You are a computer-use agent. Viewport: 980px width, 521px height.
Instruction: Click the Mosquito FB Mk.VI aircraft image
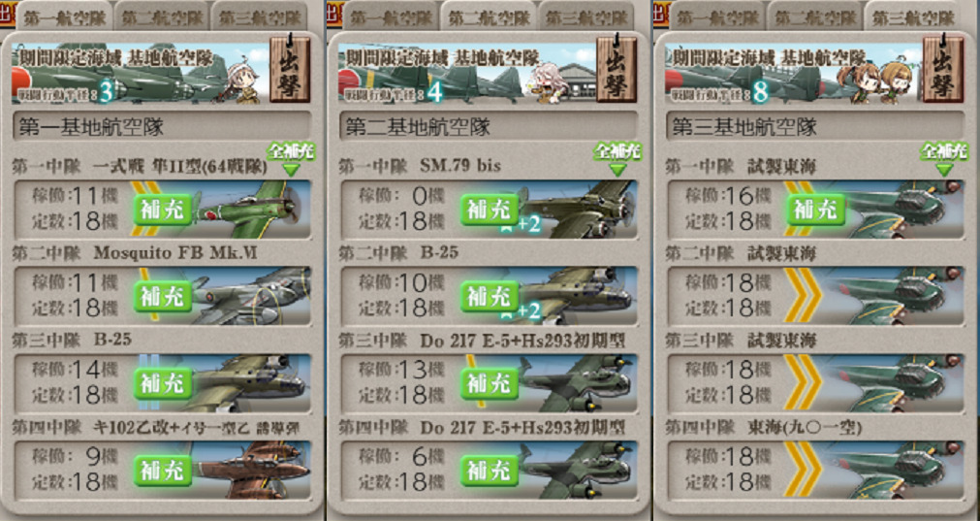coord(250,296)
